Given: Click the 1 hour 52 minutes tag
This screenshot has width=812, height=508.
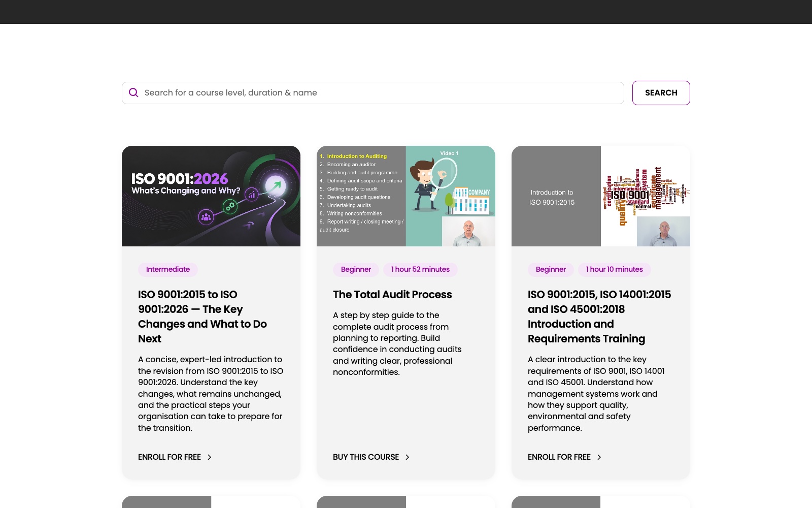Looking at the screenshot, I should point(420,269).
